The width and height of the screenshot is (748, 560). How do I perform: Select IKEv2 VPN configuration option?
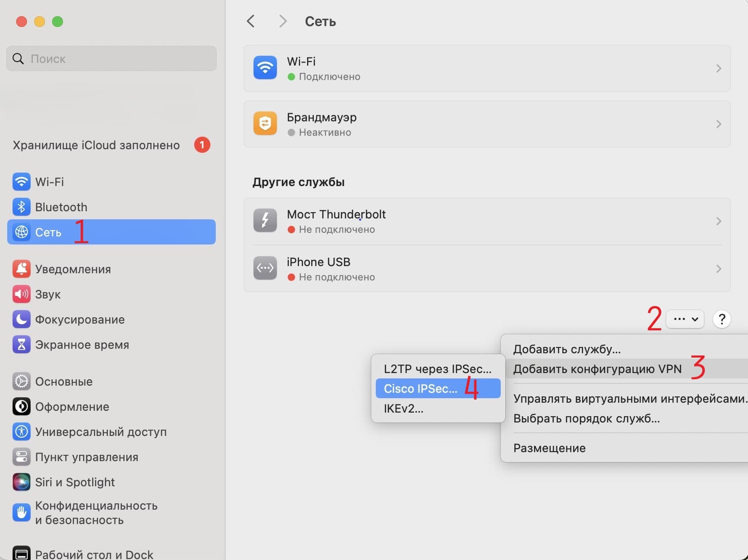pyautogui.click(x=404, y=409)
